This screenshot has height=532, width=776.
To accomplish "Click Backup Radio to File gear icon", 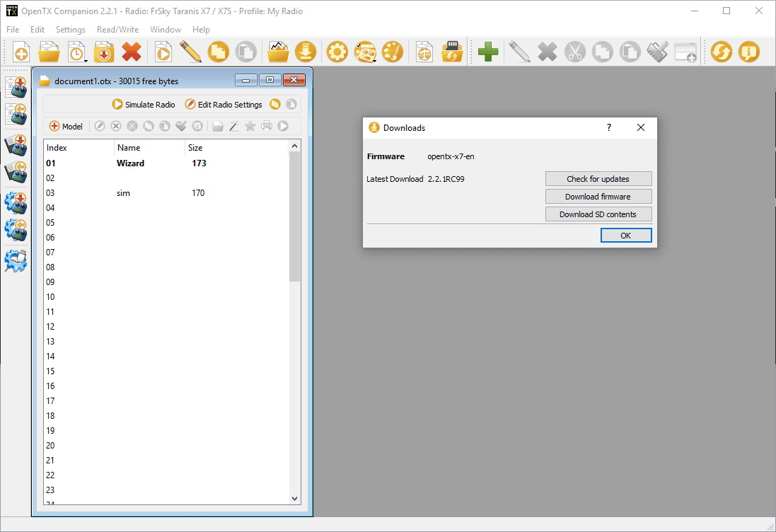I will [16, 230].
